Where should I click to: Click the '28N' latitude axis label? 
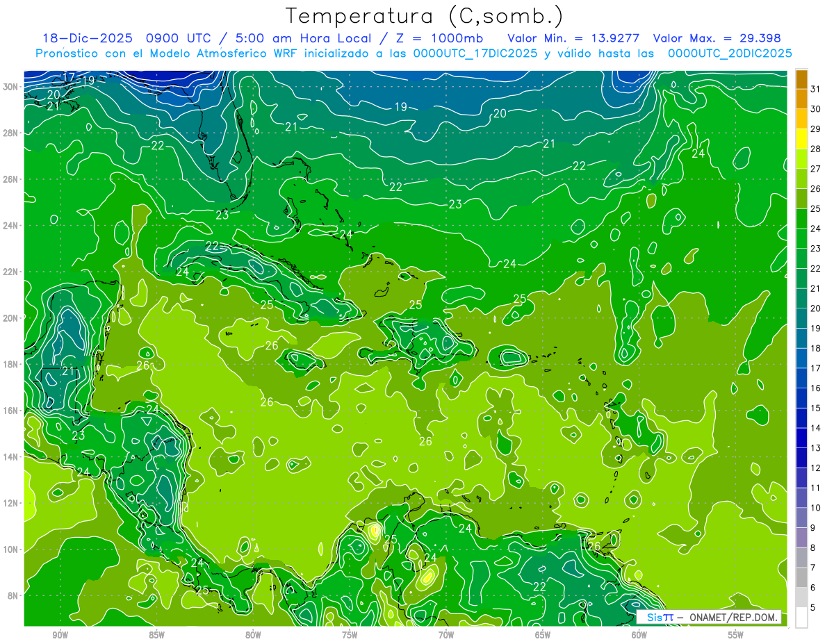[10, 133]
